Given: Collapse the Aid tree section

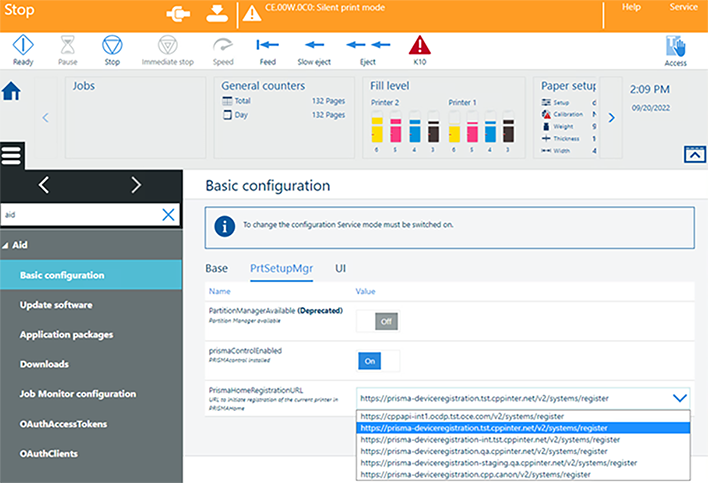Looking at the screenshot, I should pyautogui.click(x=8, y=245).
